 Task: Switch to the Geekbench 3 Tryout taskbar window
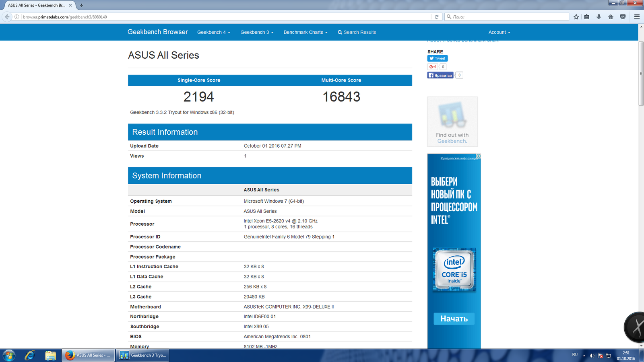coord(143,355)
